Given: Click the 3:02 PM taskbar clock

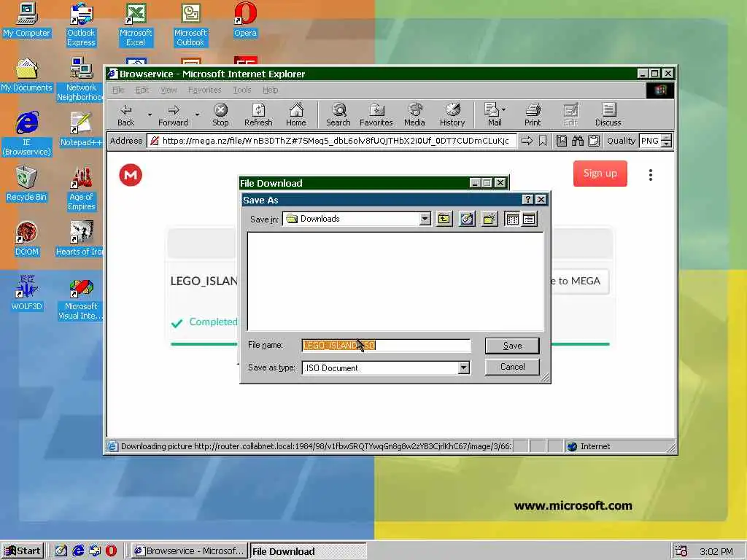Looking at the screenshot, I should point(716,551).
